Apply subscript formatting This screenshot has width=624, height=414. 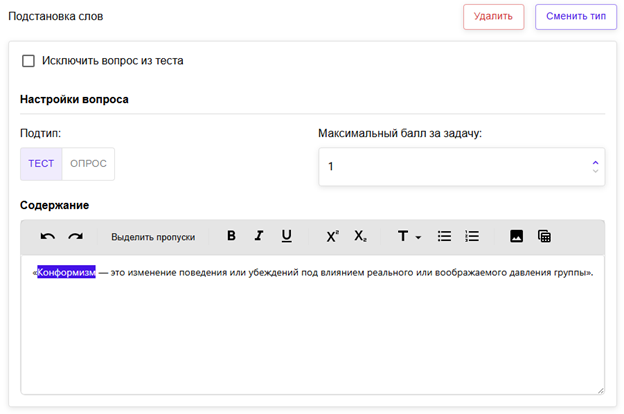pos(361,236)
